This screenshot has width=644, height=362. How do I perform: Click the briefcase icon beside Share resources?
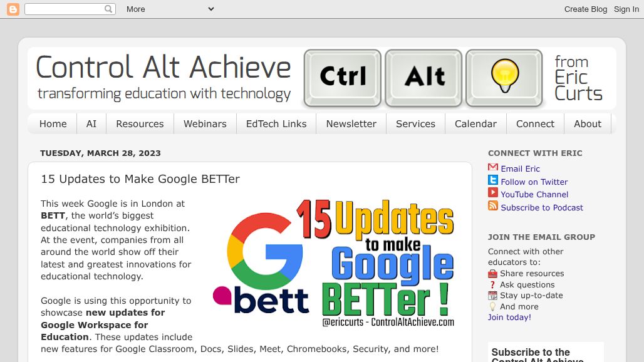(492, 273)
